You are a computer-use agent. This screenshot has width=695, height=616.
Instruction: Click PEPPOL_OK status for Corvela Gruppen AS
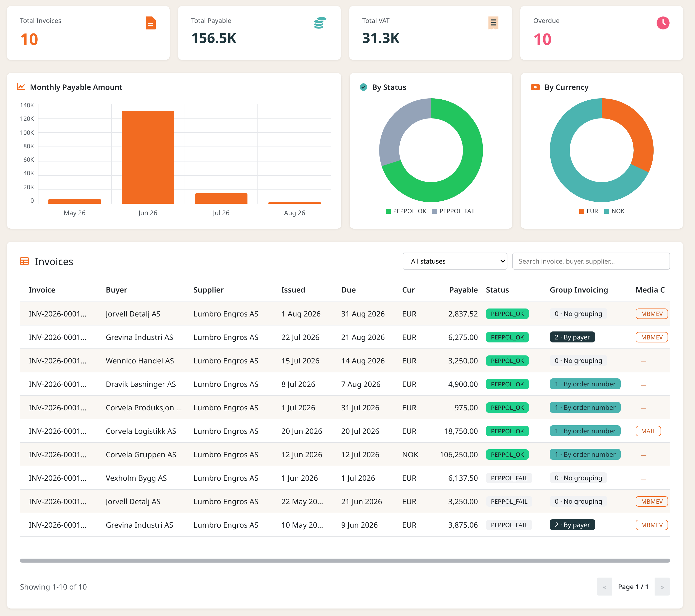[507, 455]
